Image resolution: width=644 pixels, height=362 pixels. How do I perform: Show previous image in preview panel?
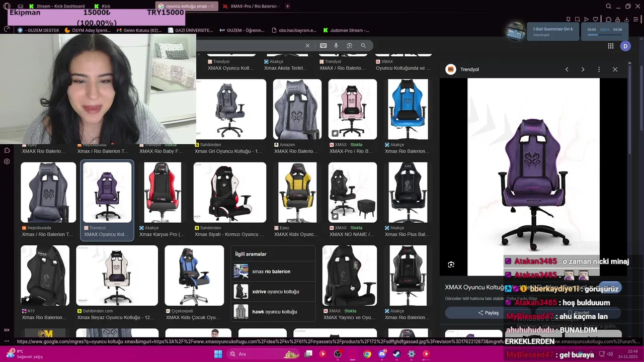point(567,69)
